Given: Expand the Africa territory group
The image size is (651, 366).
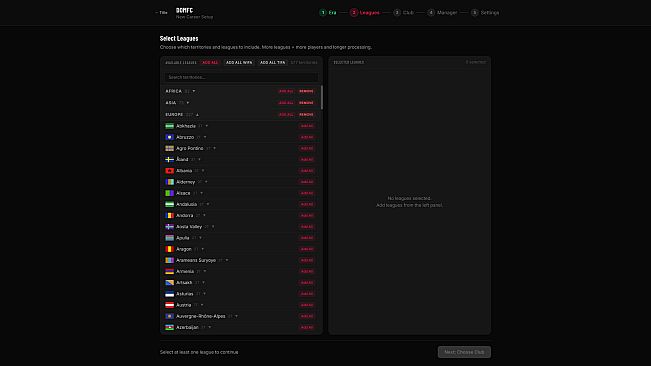Looking at the screenshot, I should pyautogui.click(x=193, y=91).
